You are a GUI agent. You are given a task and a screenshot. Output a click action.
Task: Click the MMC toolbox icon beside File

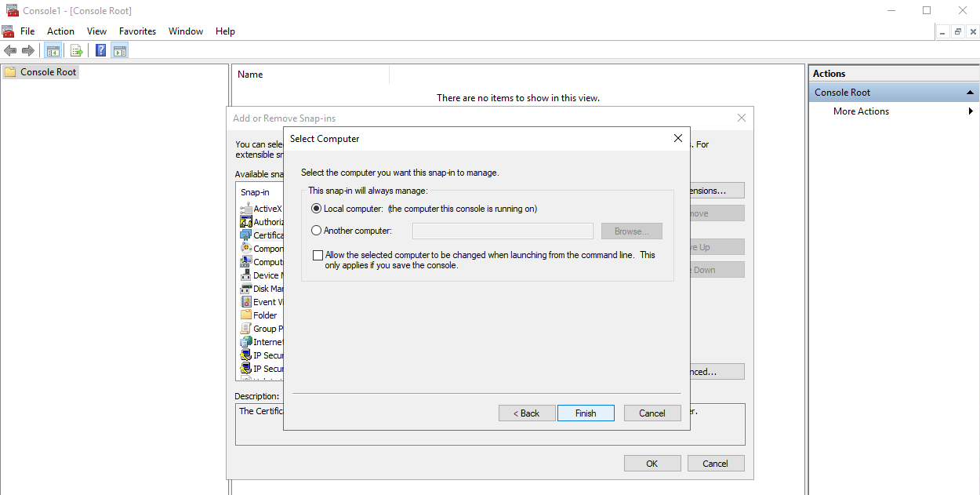coord(8,31)
